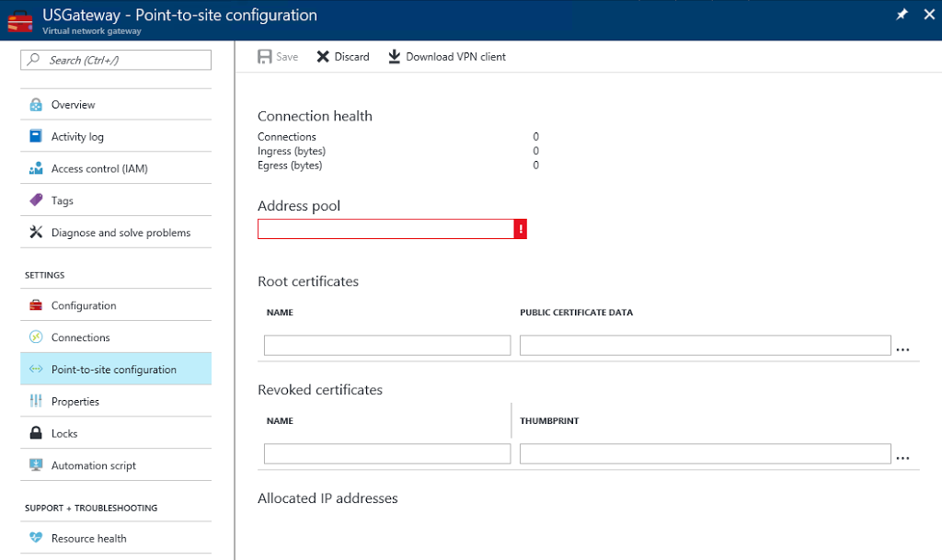Click the Thumbprint input field

[x=706, y=453]
